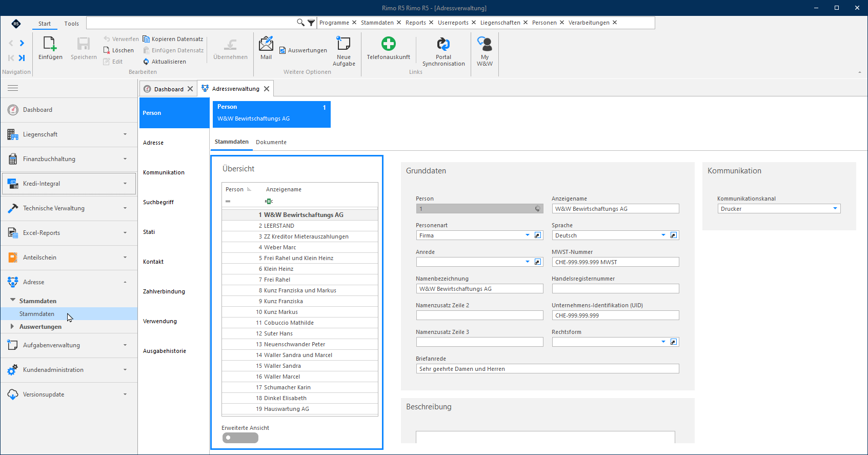Open Dashboard in the left sidebar

pos(69,110)
